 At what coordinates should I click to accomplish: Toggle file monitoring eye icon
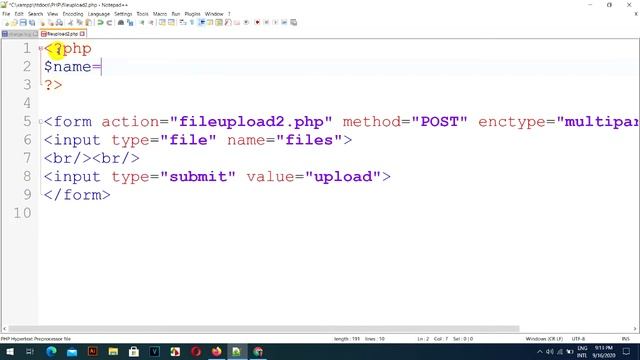246,22
